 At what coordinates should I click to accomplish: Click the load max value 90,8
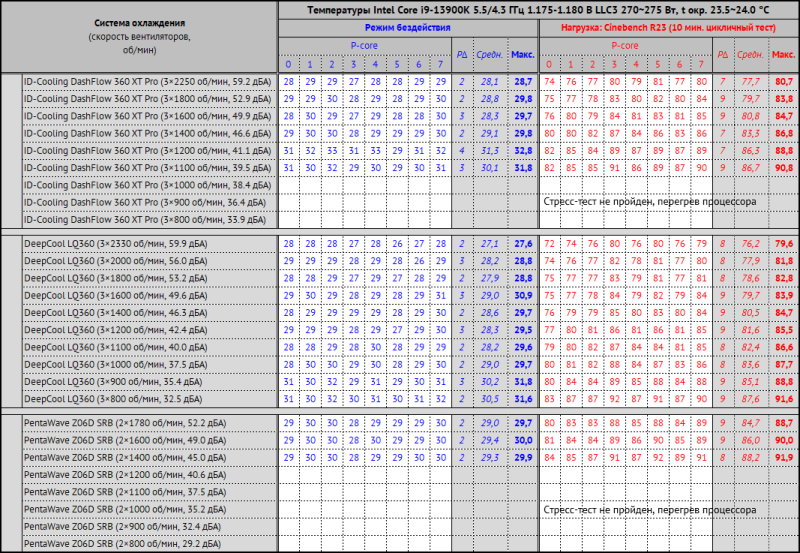[x=783, y=167]
